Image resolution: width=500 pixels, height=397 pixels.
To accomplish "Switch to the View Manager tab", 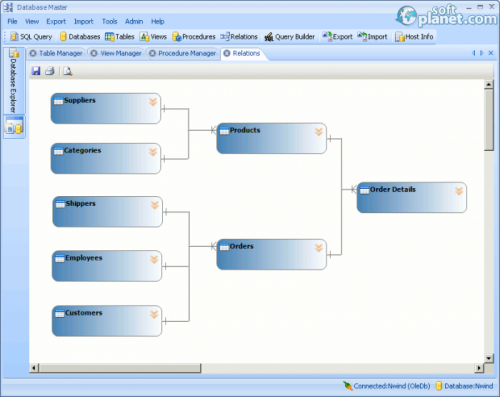I will (121, 53).
